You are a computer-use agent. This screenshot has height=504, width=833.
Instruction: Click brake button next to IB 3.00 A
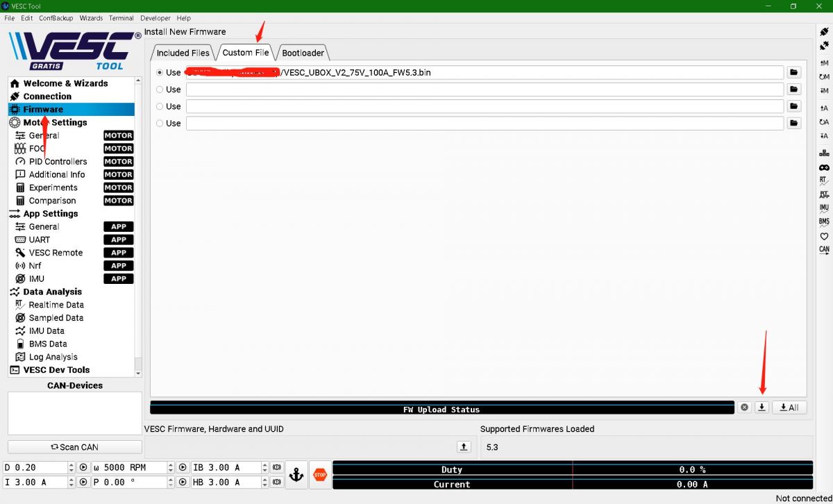(x=276, y=467)
